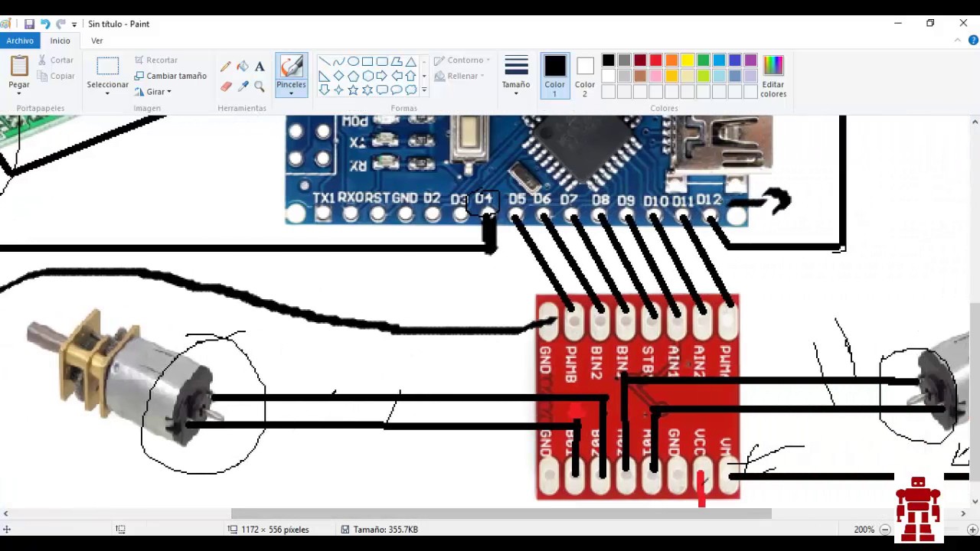Choose the Up arrow shape
Screen dimensions: 980x551
point(411,76)
